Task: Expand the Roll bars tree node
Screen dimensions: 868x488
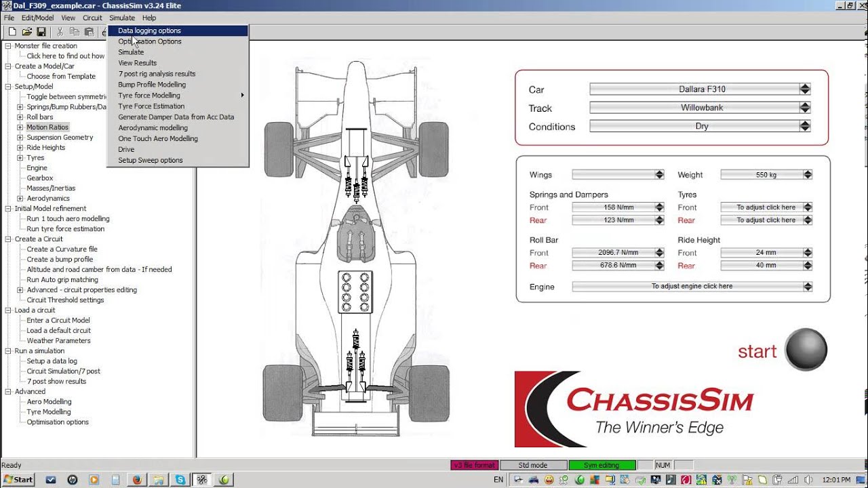Action: click(20, 117)
